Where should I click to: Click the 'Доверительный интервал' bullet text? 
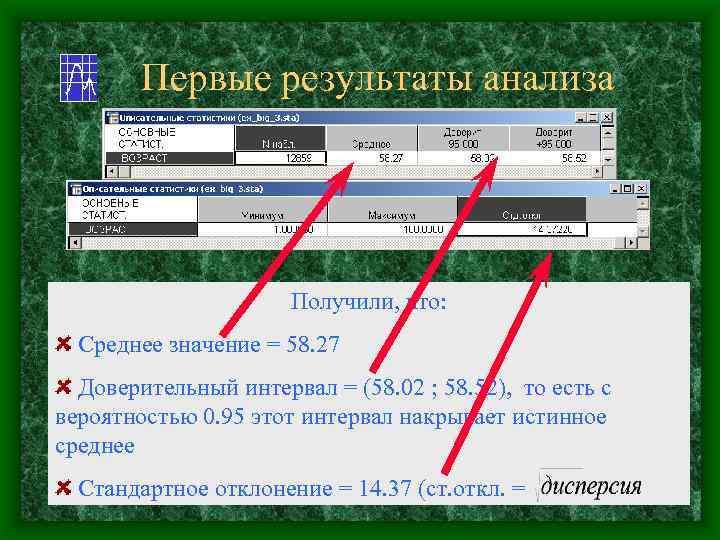point(333,416)
